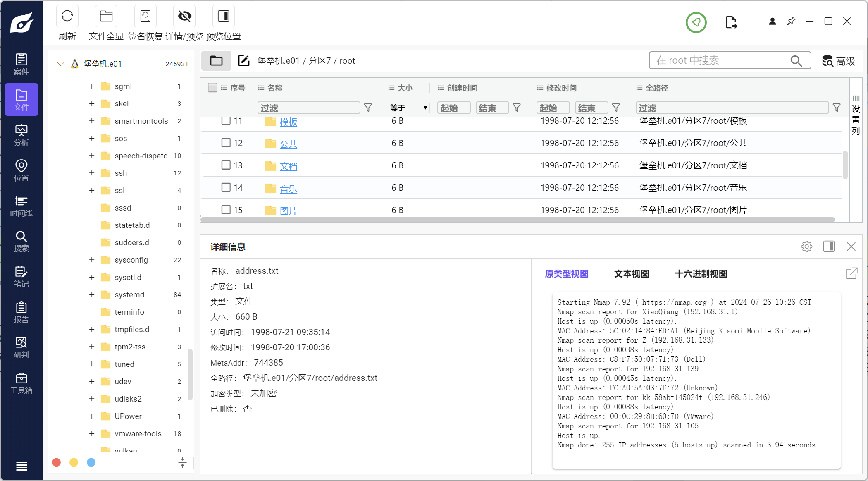
Task: Open the details panel settings gear
Action: 806,246
